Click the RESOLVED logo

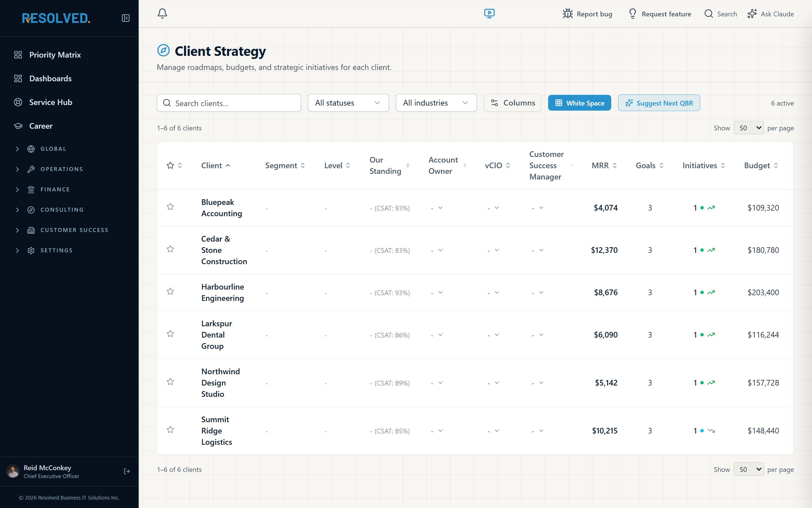(56, 18)
